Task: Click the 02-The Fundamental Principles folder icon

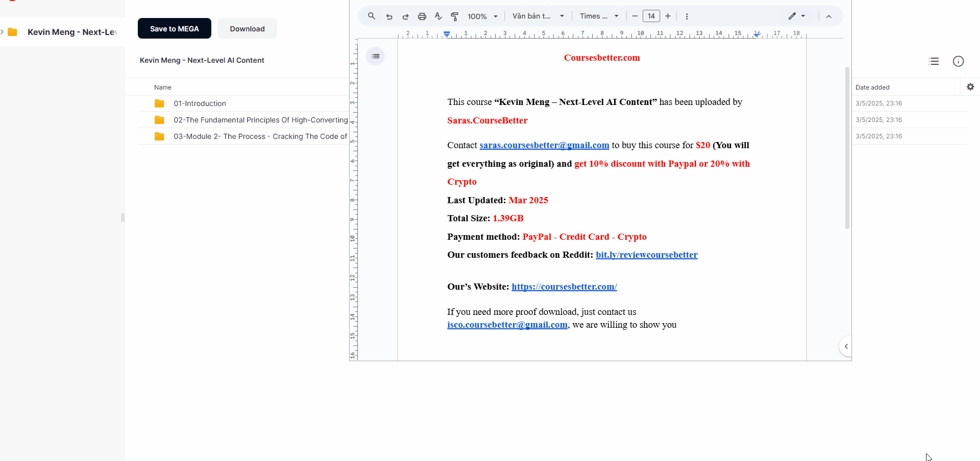Action: point(159,120)
